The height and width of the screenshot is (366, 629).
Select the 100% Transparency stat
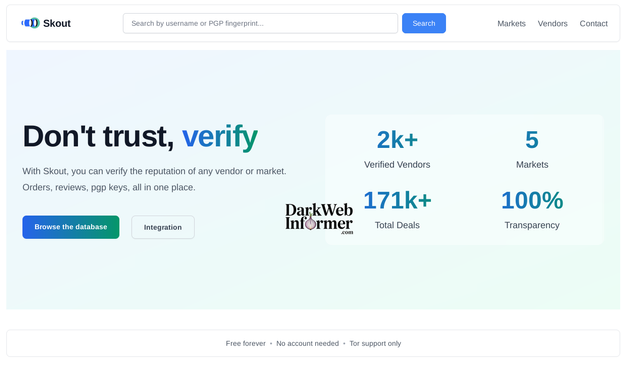pos(532,209)
